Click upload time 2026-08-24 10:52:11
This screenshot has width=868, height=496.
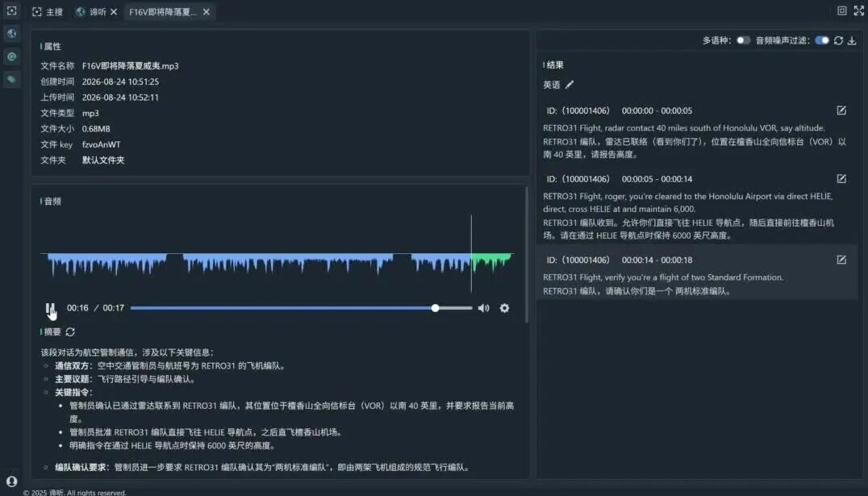[120, 98]
